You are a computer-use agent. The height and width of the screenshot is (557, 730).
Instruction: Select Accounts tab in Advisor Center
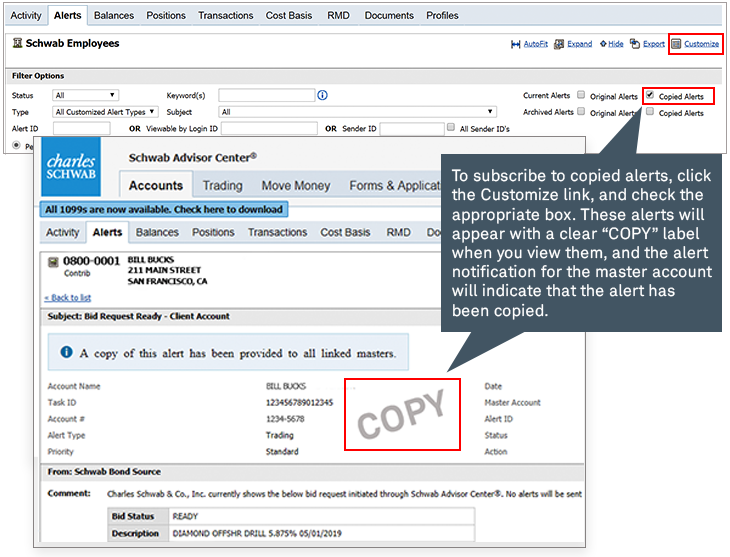[x=156, y=185]
